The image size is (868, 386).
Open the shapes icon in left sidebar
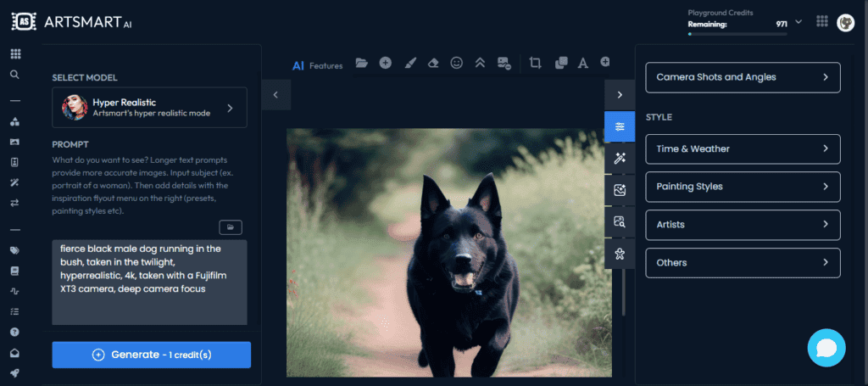[15, 122]
